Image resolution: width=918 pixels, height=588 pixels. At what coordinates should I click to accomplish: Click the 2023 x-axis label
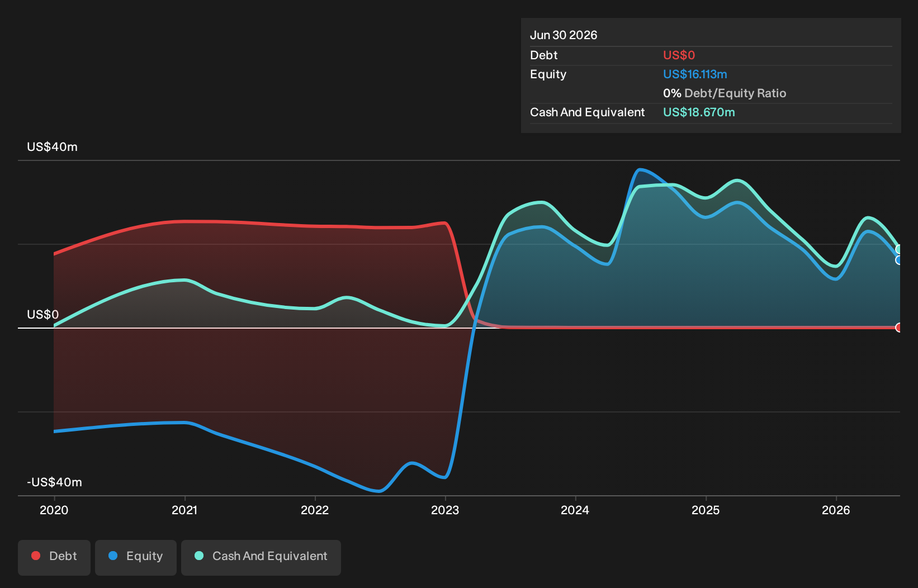click(445, 510)
